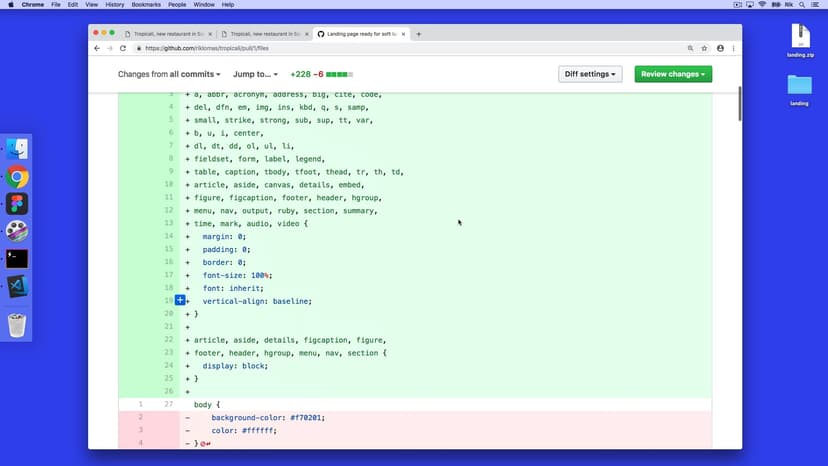This screenshot has height=466, width=828.
Task: Click the GitHub URL address bar
Action: pos(400,48)
